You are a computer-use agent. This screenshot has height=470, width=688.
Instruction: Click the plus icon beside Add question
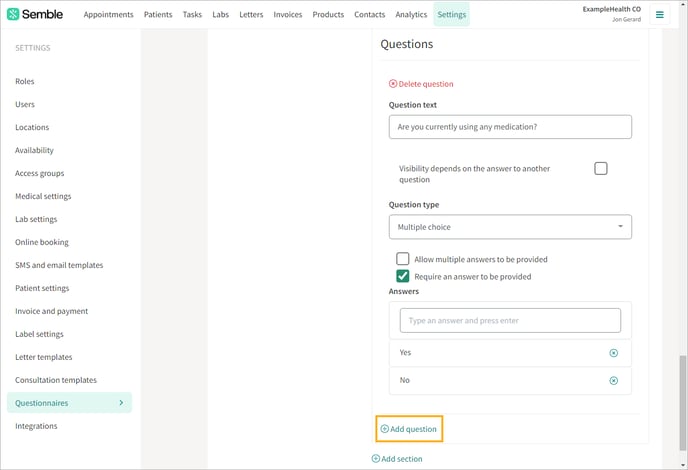384,429
